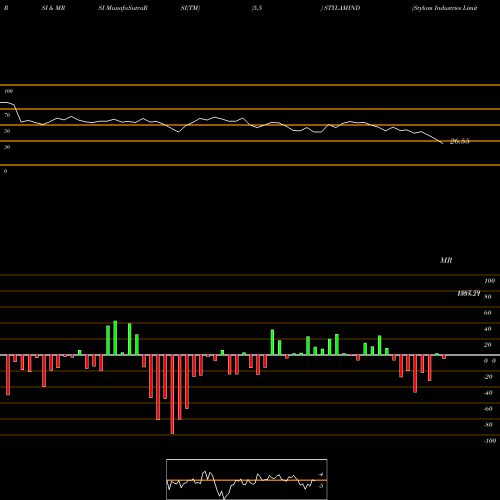Select the RSI axis label 50
Image resolution: width=500 pixels, height=500 pixels.
(x=7, y=131)
